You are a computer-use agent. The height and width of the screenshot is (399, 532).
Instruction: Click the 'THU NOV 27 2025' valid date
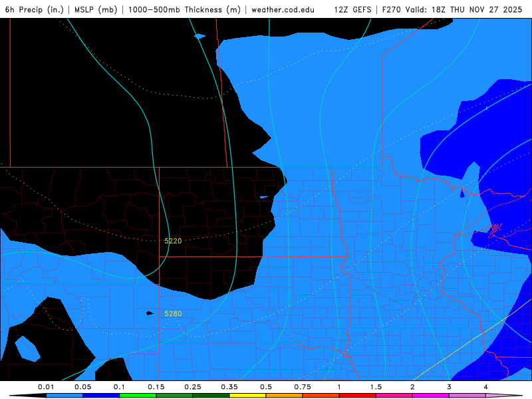tap(486, 9)
